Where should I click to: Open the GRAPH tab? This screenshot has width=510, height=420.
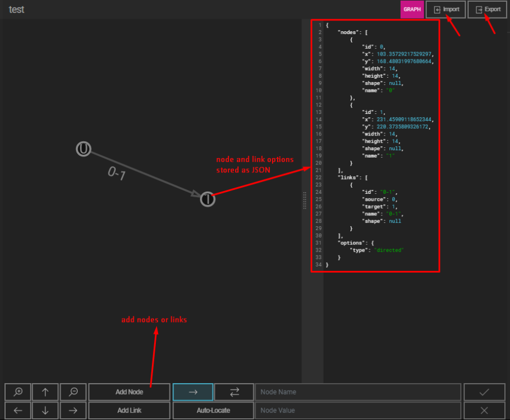tap(412, 10)
